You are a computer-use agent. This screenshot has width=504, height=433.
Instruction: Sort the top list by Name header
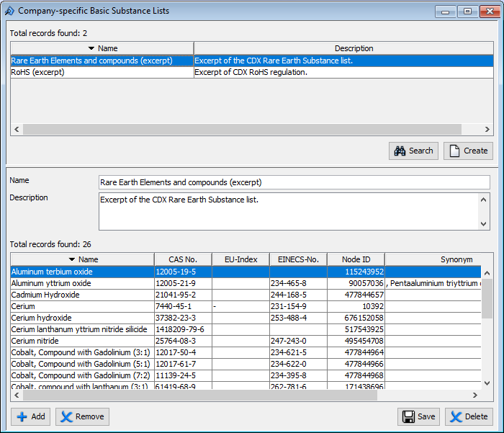(102, 48)
